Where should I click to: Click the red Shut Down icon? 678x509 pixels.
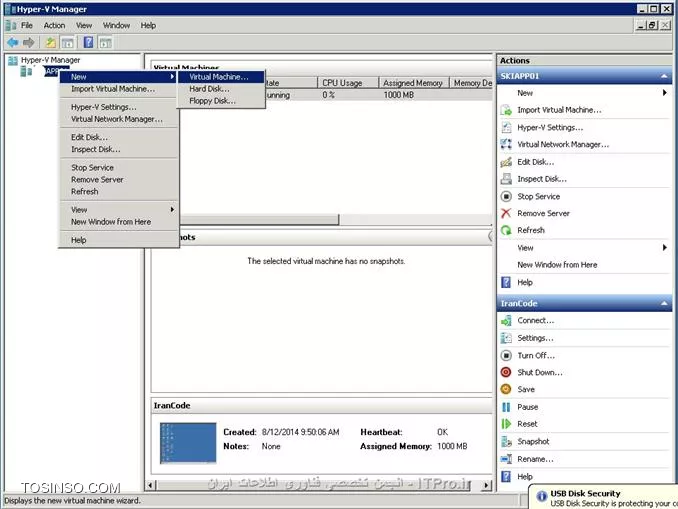click(506, 372)
